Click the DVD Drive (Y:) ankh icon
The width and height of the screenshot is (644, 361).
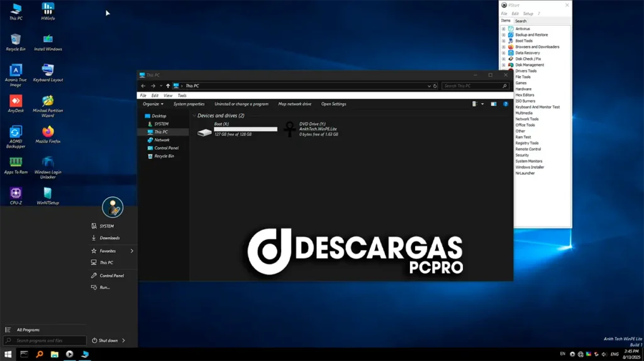(x=289, y=129)
